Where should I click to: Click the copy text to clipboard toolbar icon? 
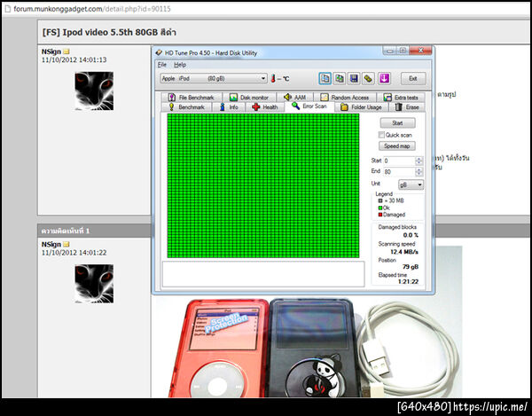(x=325, y=78)
